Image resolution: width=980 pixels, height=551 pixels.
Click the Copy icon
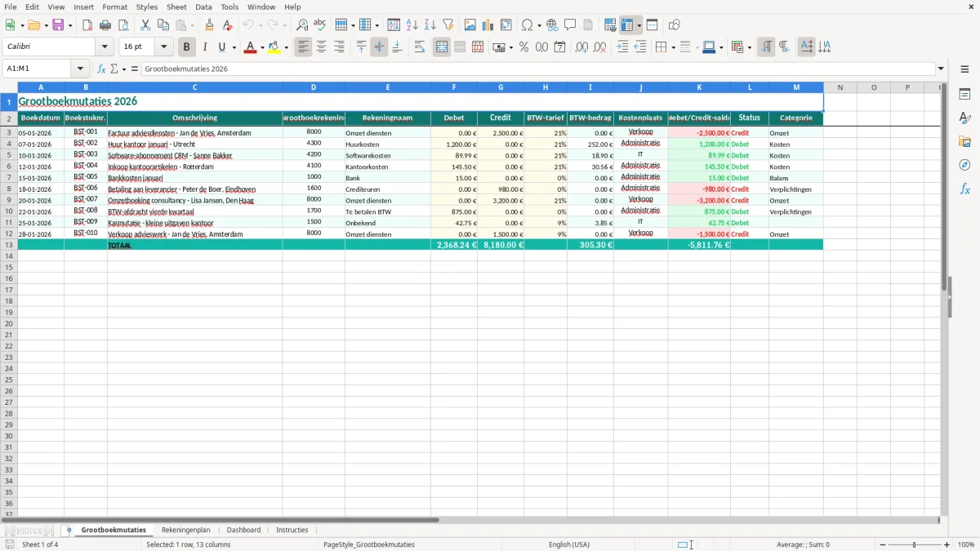point(163,25)
